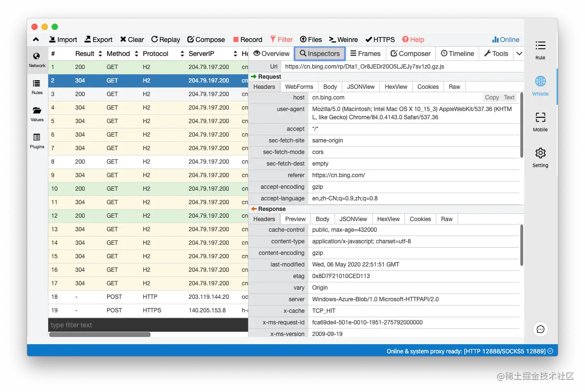Viewport: 585px width, 392px height.
Task: Open request HexView tab
Action: (396, 87)
